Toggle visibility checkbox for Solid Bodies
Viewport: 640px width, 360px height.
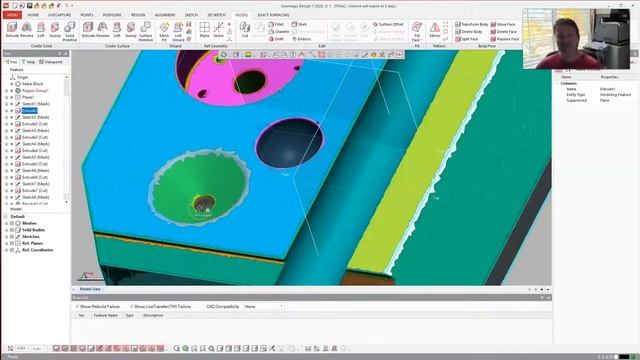tap(12, 230)
